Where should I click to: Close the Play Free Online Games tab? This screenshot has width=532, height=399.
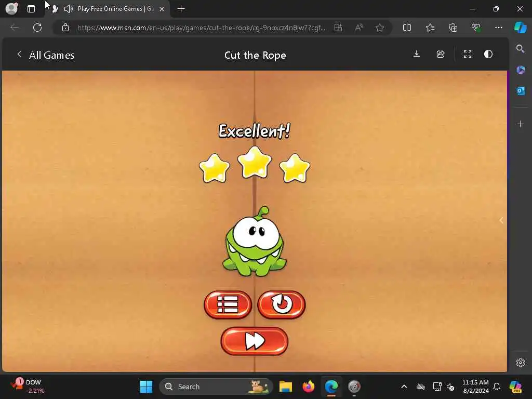[162, 9]
